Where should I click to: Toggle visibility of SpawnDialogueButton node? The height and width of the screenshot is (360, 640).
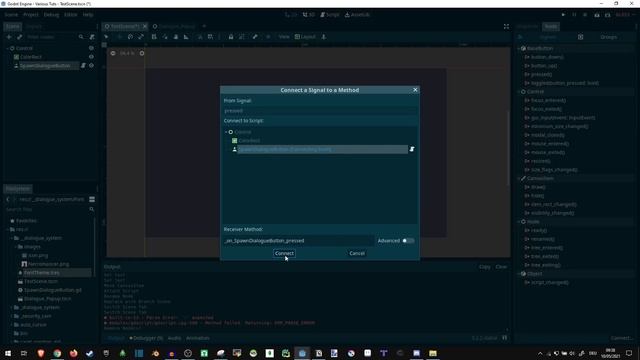point(91,66)
